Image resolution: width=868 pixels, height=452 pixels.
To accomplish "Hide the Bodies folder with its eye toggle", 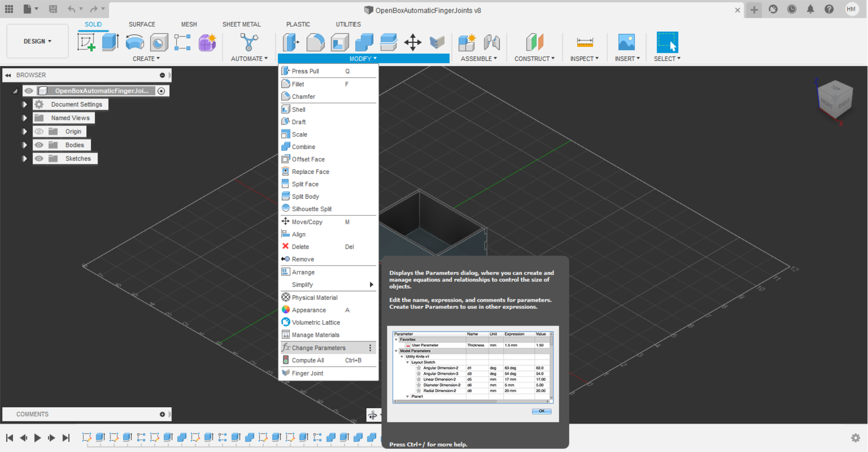I will click(39, 145).
